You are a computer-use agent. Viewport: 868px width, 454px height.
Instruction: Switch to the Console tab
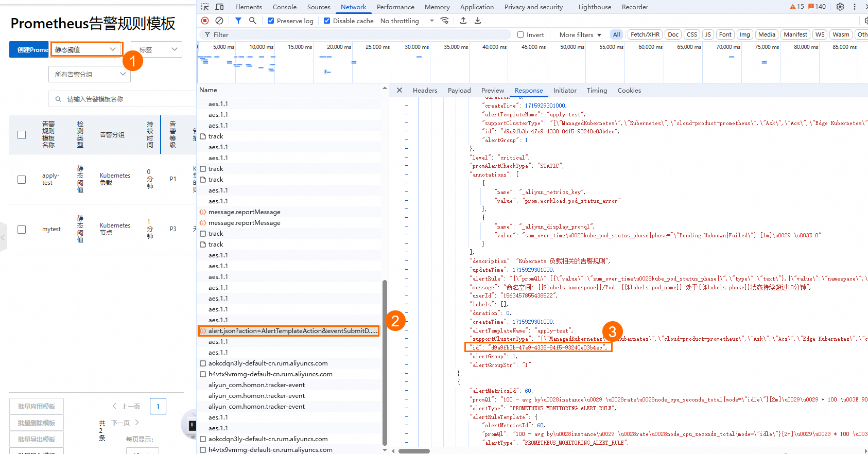coord(284,7)
